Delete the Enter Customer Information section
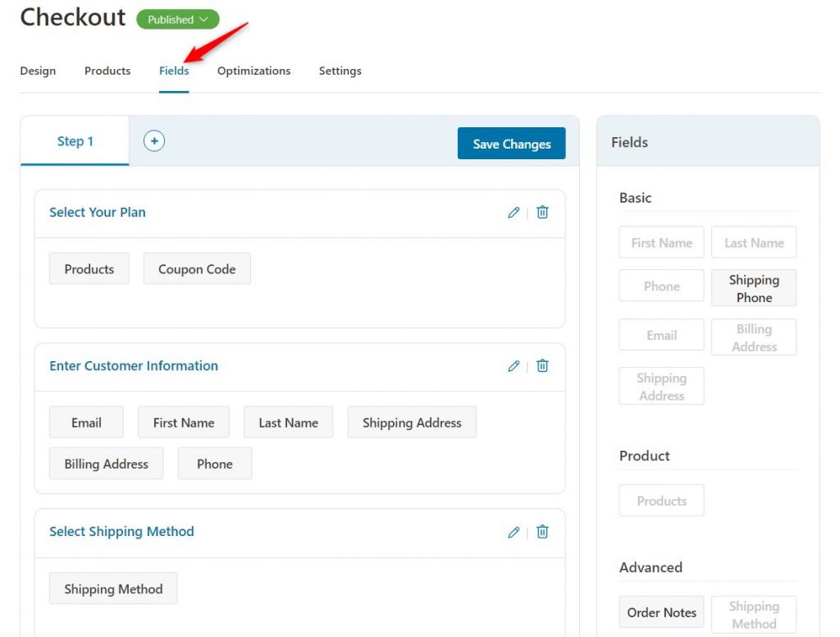Image resolution: width=840 pixels, height=637 pixels. pyautogui.click(x=542, y=365)
